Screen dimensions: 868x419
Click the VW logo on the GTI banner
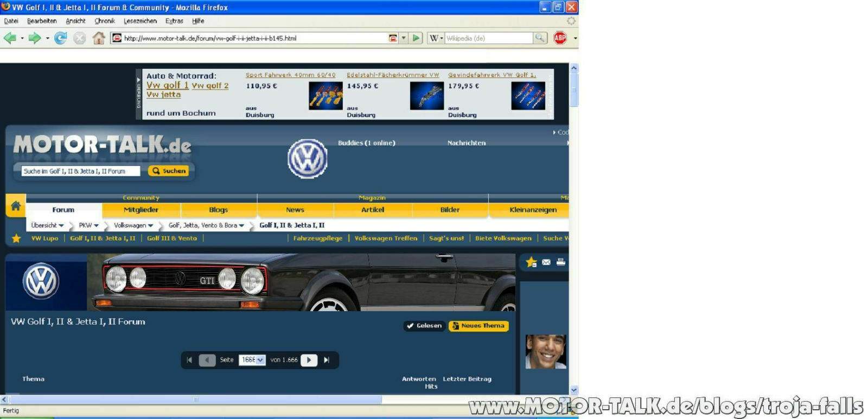(x=41, y=281)
